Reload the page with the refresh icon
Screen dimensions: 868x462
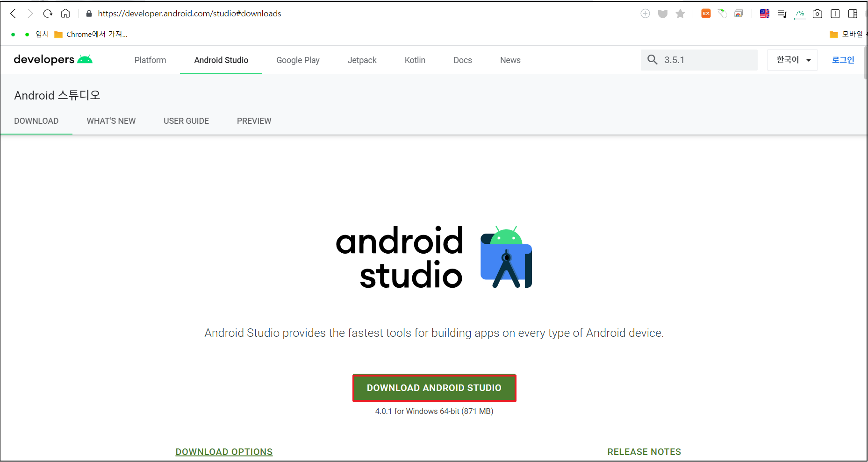(48, 14)
